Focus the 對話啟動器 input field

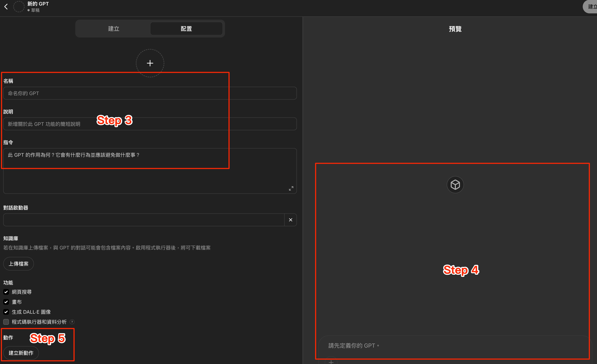pyautogui.click(x=144, y=220)
